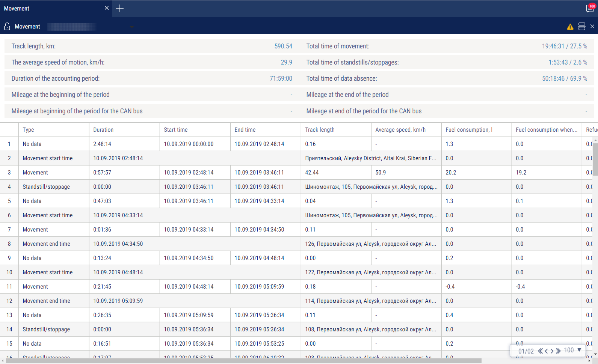The width and height of the screenshot is (598, 364).
Task: Select the Movement tab label
Action: 17,8
